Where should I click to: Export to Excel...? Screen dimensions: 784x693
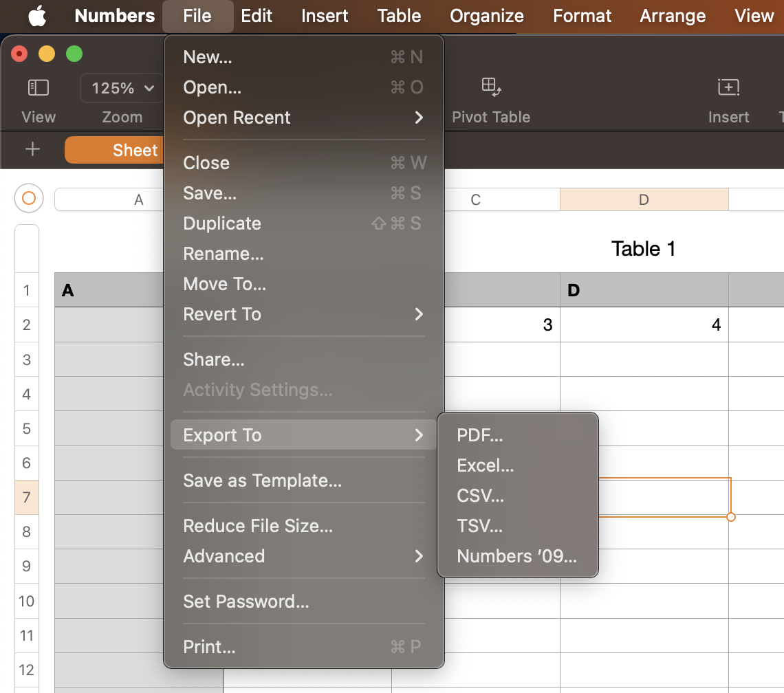click(517, 465)
